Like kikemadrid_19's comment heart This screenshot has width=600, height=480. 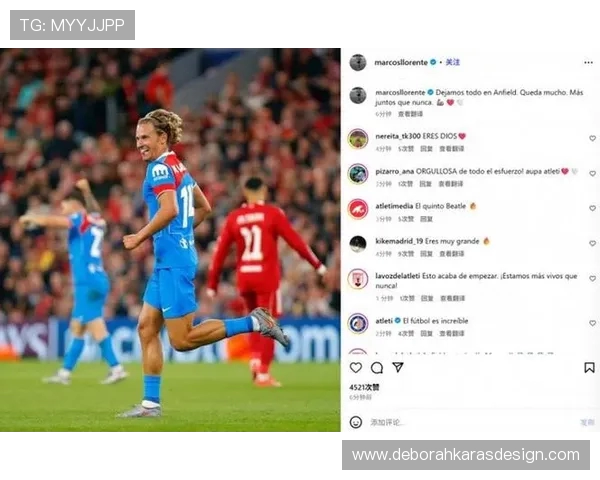[x=592, y=243]
